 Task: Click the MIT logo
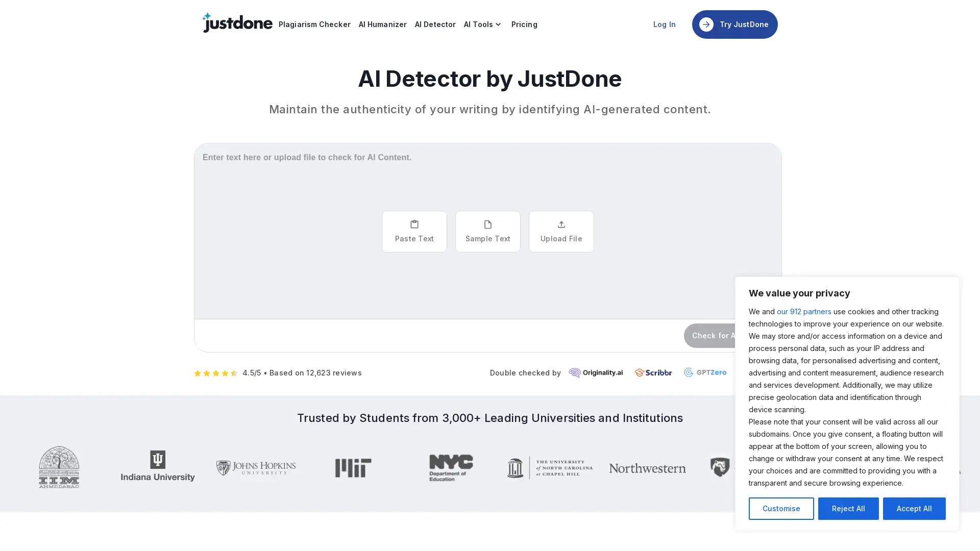(x=353, y=468)
